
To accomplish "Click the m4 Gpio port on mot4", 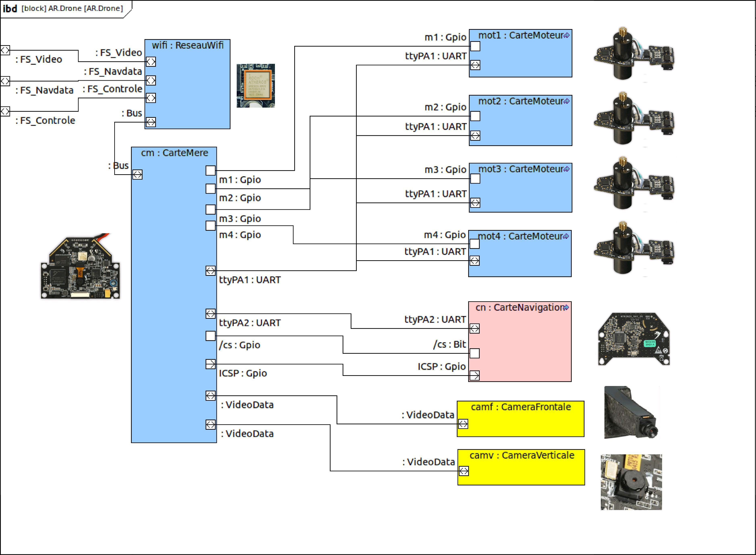I will coord(474,244).
